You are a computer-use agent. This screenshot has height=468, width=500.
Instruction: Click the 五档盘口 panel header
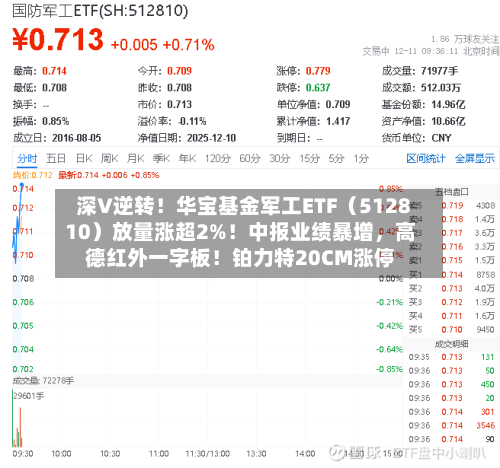tap(452, 192)
